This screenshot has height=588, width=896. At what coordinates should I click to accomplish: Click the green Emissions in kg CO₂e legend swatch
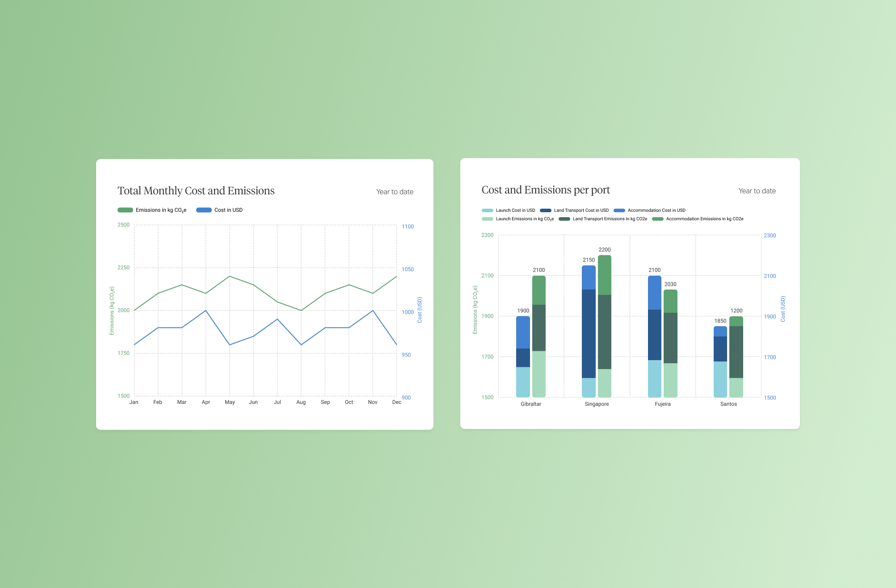(125, 210)
